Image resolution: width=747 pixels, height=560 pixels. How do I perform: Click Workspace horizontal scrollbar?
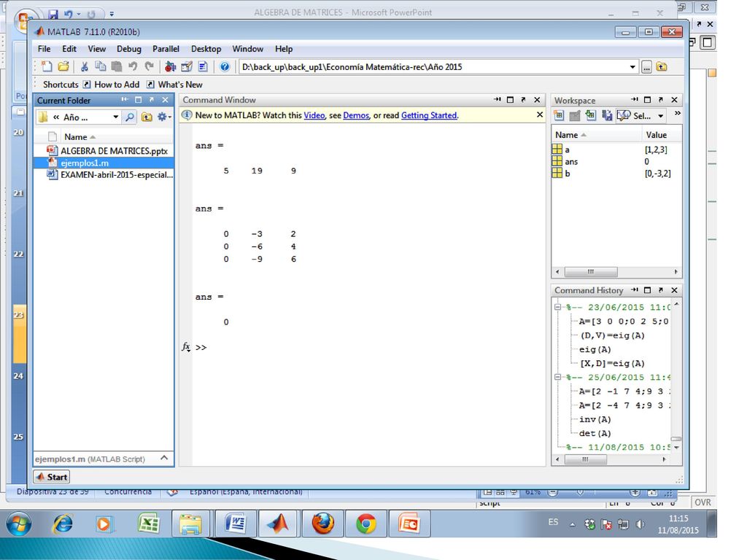click(591, 272)
